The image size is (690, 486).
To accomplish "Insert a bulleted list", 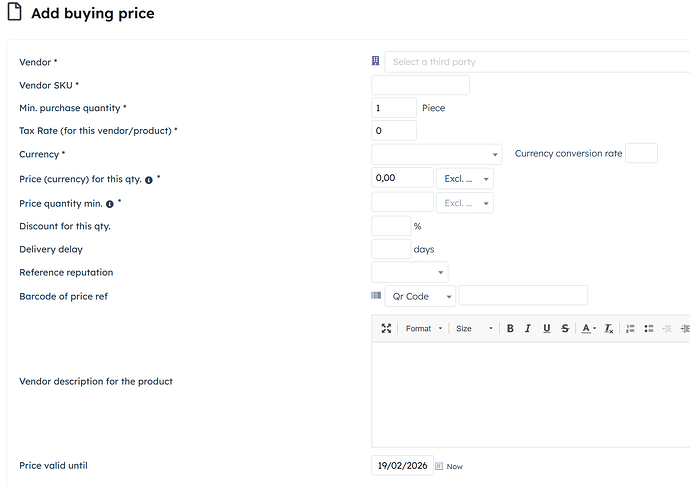I will (649, 328).
